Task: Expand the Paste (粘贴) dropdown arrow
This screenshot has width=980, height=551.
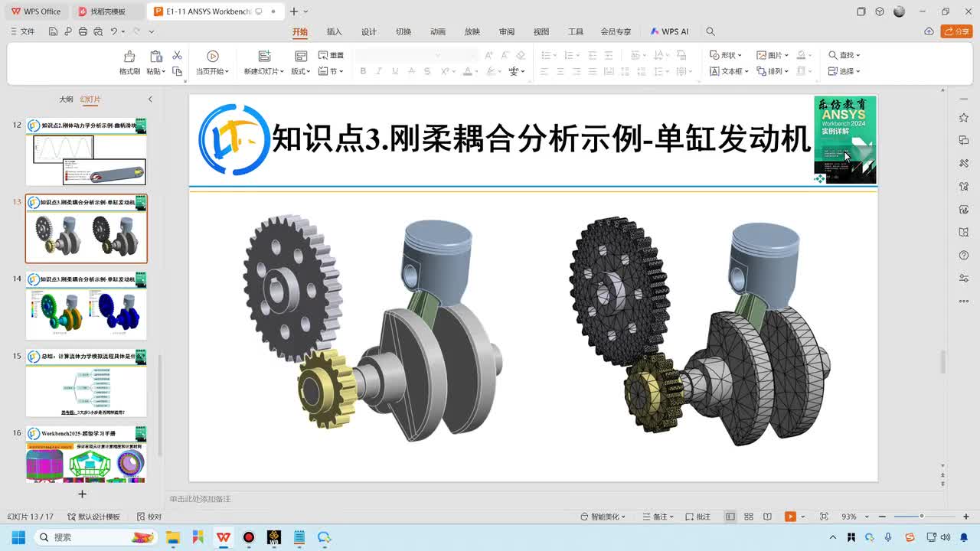Action: (x=165, y=71)
